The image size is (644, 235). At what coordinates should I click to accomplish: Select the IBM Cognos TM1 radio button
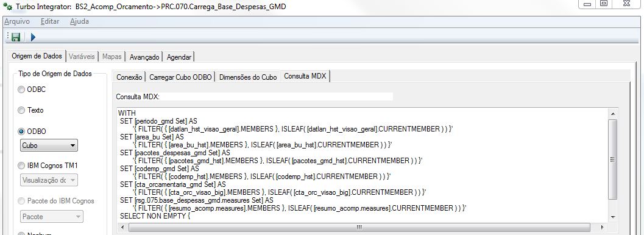[x=21, y=166]
